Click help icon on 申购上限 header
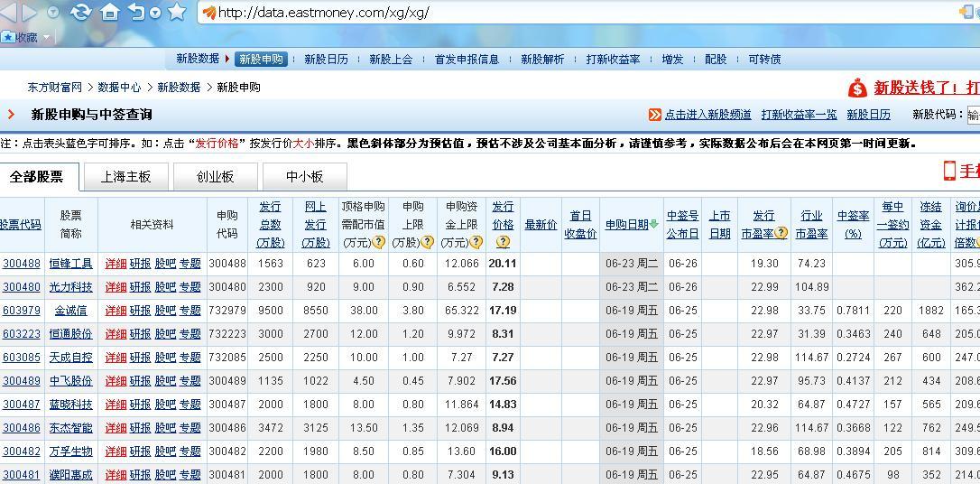This screenshot has width=980, height=484. [427, 242]
